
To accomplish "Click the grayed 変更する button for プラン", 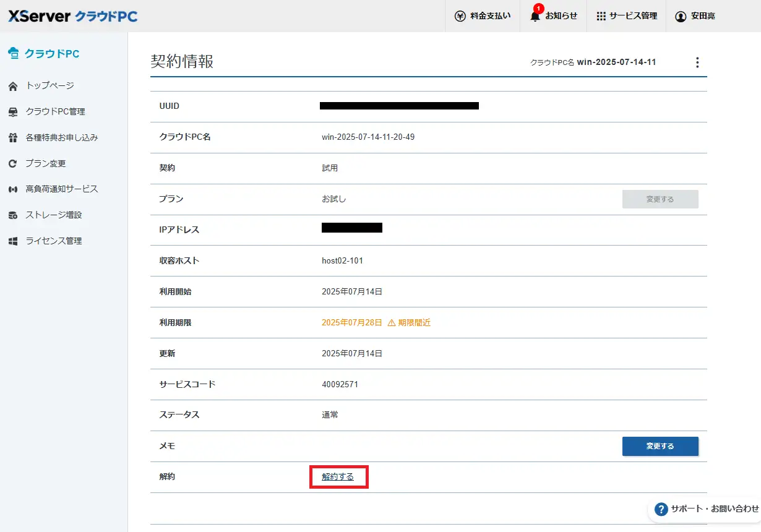I will 660,199.
